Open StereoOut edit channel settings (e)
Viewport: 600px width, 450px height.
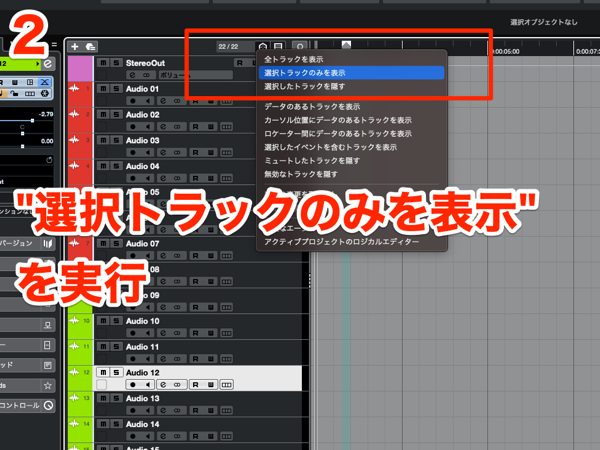pos(132,75)
